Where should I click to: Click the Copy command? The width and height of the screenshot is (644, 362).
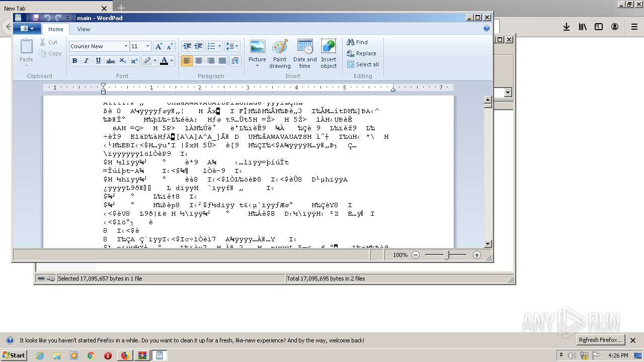(50, 53)
